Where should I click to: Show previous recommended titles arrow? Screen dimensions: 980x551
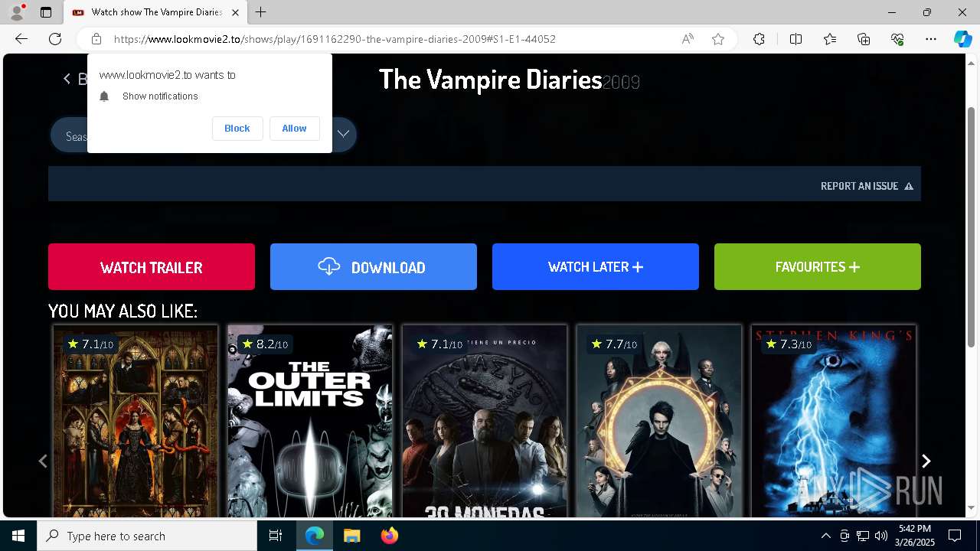click(43, 461)
